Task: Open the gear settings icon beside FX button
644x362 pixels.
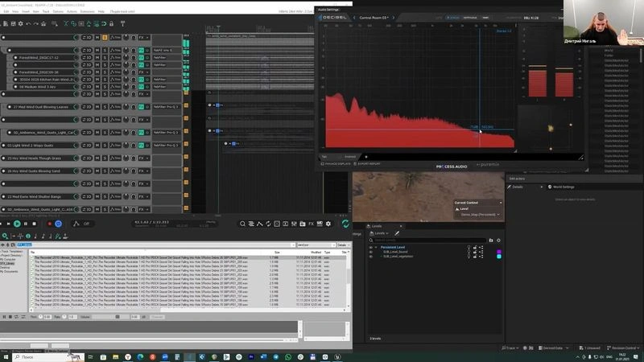Action: 328,224
